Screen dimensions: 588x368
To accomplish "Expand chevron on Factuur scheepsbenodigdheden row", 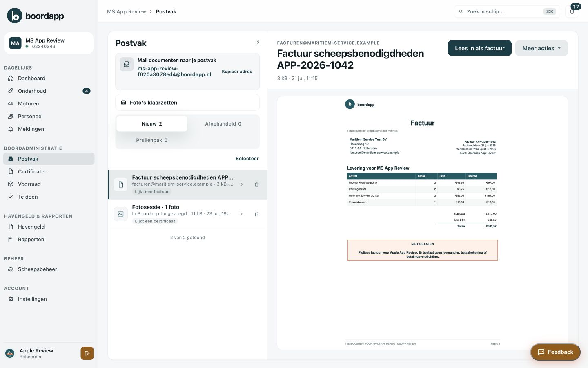I will point(241,184).
